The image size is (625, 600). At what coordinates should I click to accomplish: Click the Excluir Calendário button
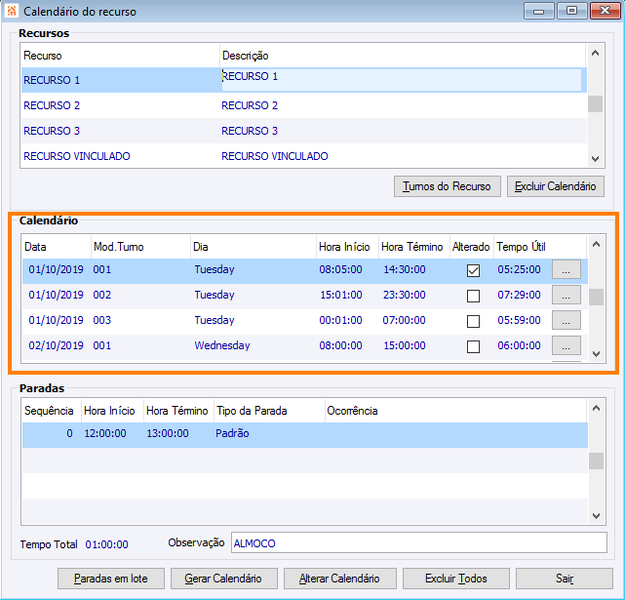pyautogui.click(x=556, y=186)
